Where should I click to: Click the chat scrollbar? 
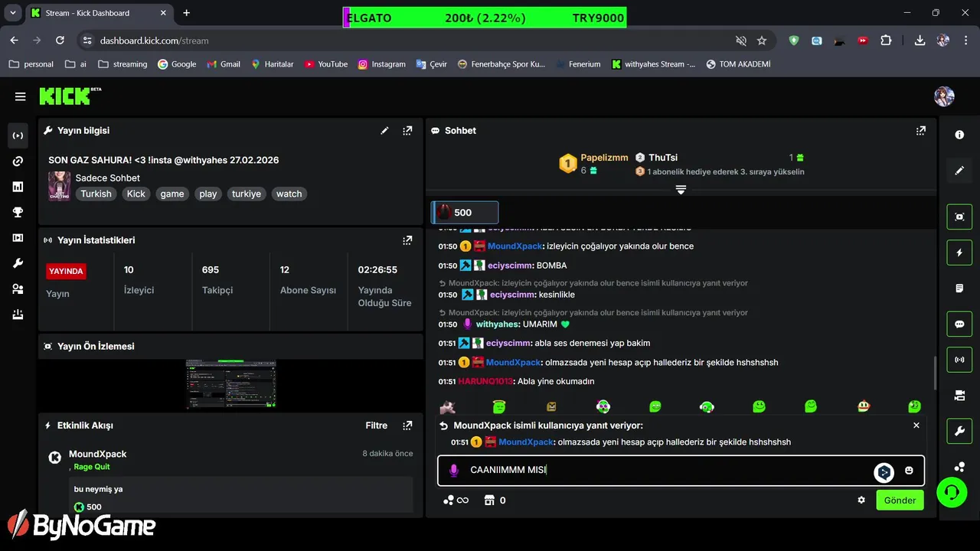pos(934,373)
